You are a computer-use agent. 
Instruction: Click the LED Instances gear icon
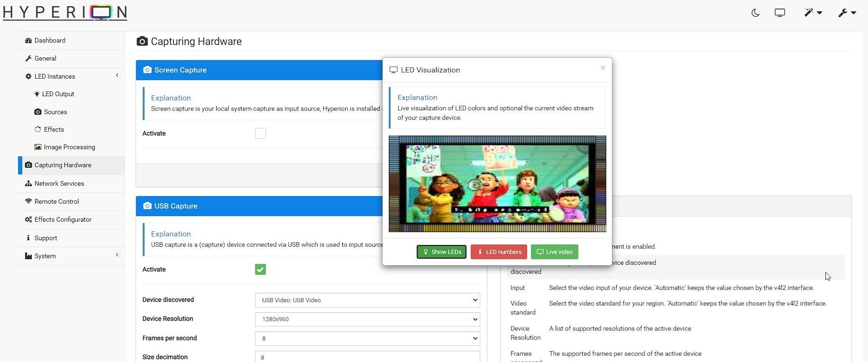[x=28, y=77]
